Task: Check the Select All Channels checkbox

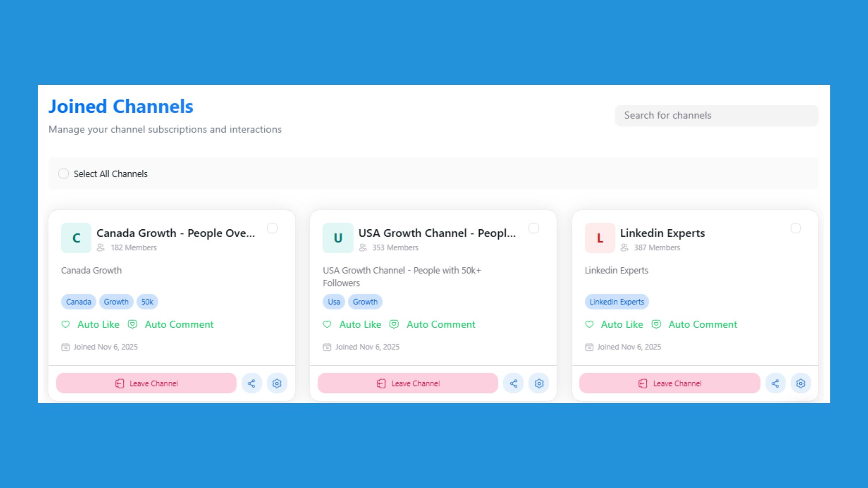Action: (64, 174)
